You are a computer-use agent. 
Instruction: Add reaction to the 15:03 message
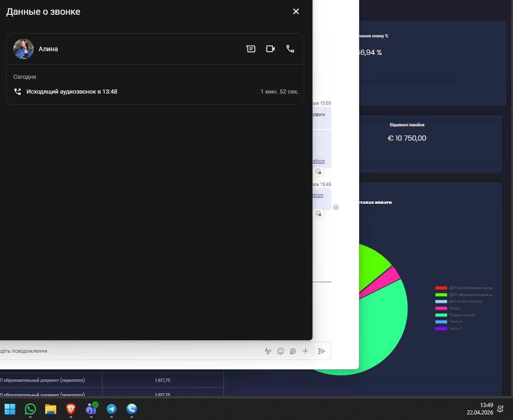[318, 172]
